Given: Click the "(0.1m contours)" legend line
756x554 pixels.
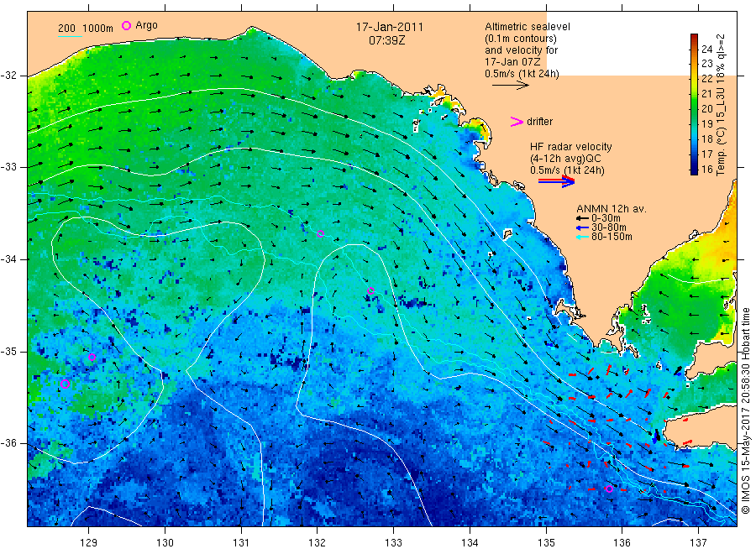Looking at the screenshot, I should pos(521,39).
